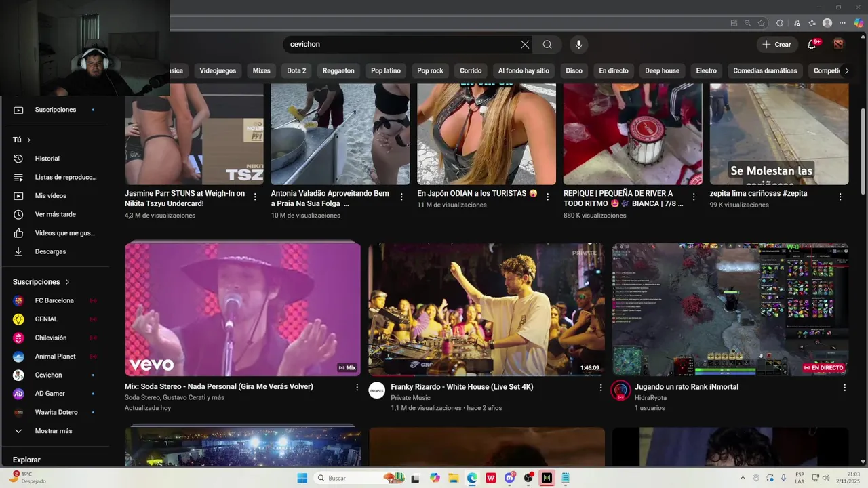Open Copilot in Edge toolbar
868x488 pixels.
[x=859, y=23]
